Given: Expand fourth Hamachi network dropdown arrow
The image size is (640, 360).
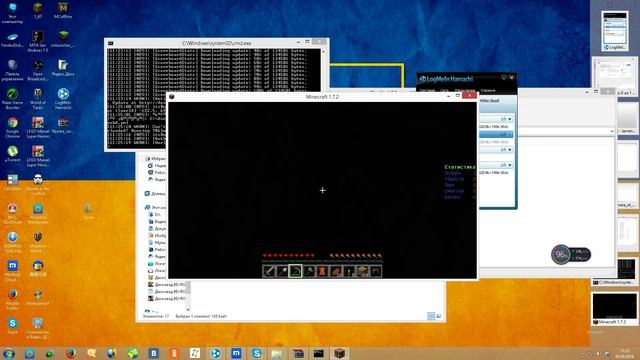Looking at the screenshot, I should pos(510,165).
